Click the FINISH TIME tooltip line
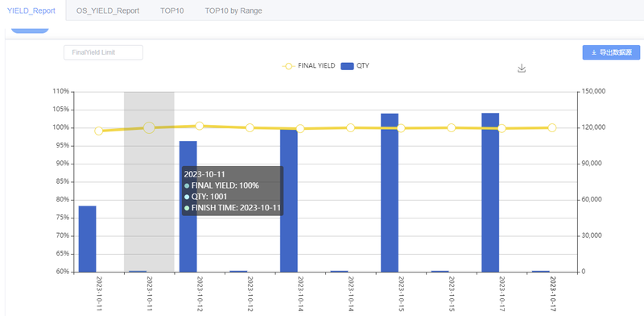The image size is (644, 316). 232,208
